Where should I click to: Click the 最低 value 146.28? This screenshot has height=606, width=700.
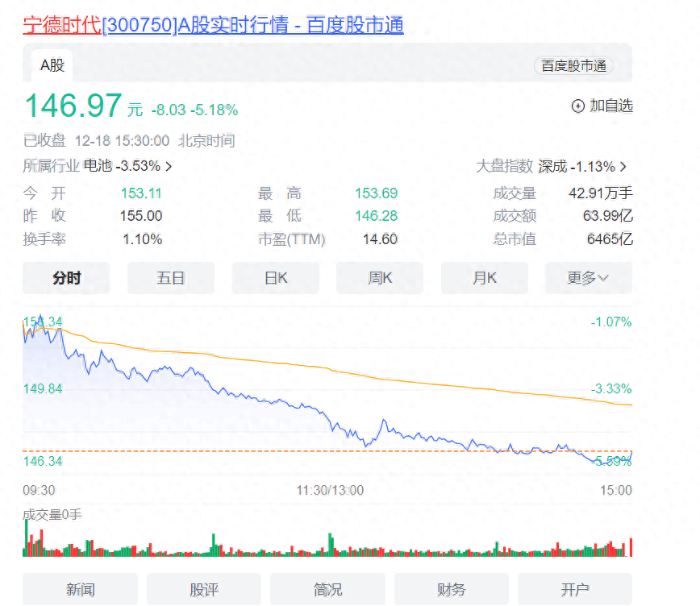click(x=376, y=216)
